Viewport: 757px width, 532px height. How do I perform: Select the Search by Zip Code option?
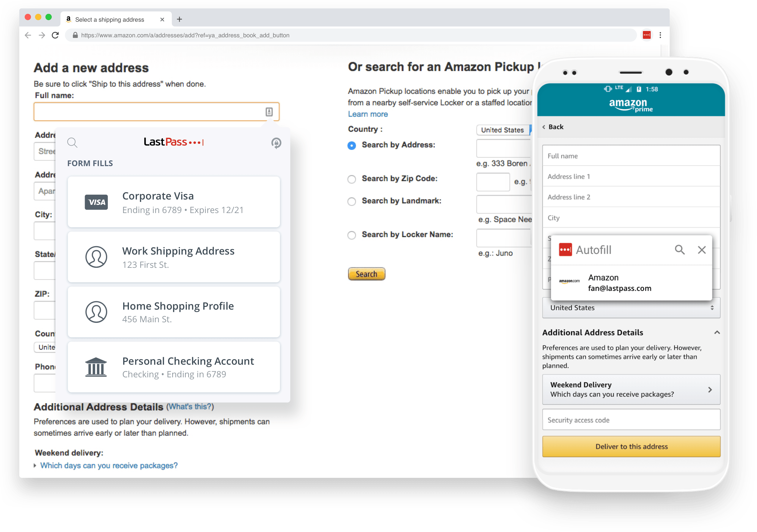coord(352,179)
